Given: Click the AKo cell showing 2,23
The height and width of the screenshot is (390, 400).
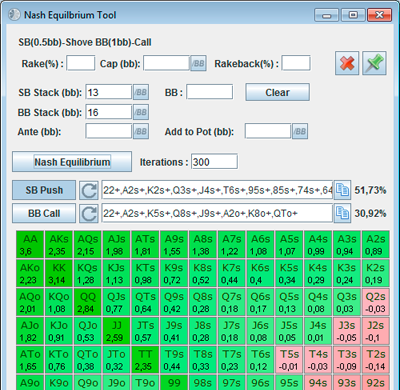Looking at the screenshot, I should pos(30,273).
